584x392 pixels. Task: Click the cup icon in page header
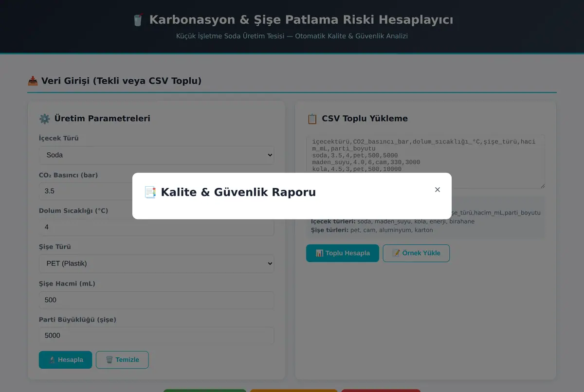(x=138, y=20)
